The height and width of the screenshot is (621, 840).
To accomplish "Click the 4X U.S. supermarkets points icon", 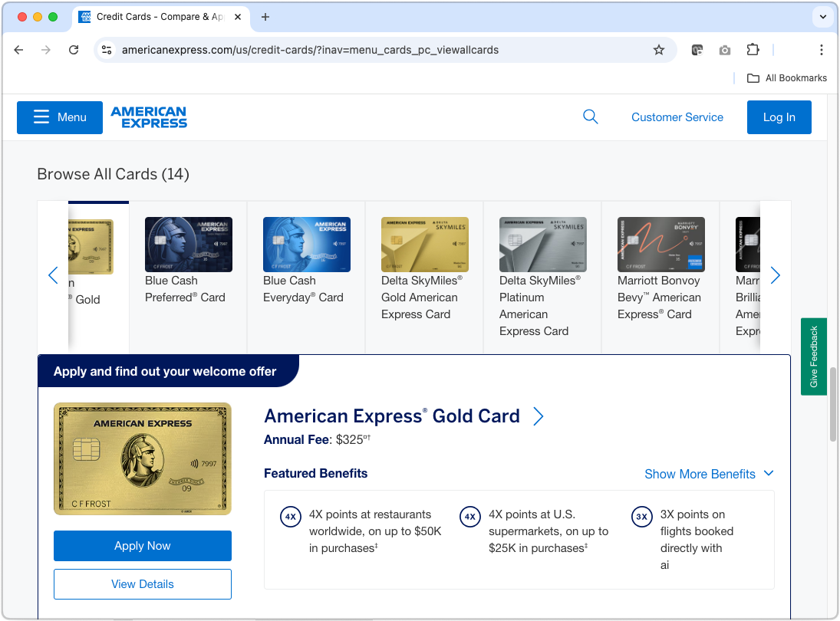I will coord(469,517).
